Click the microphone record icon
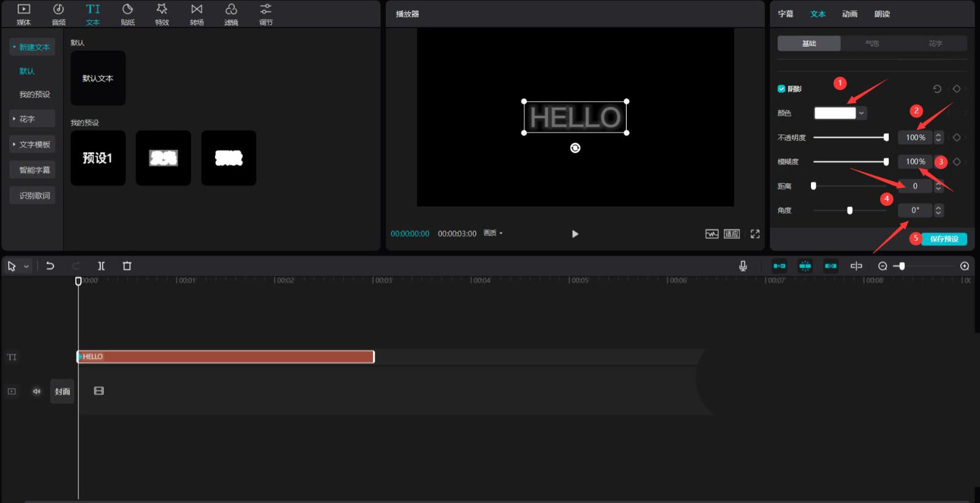This screenshot has width=980, height=503. click(742, 266)
